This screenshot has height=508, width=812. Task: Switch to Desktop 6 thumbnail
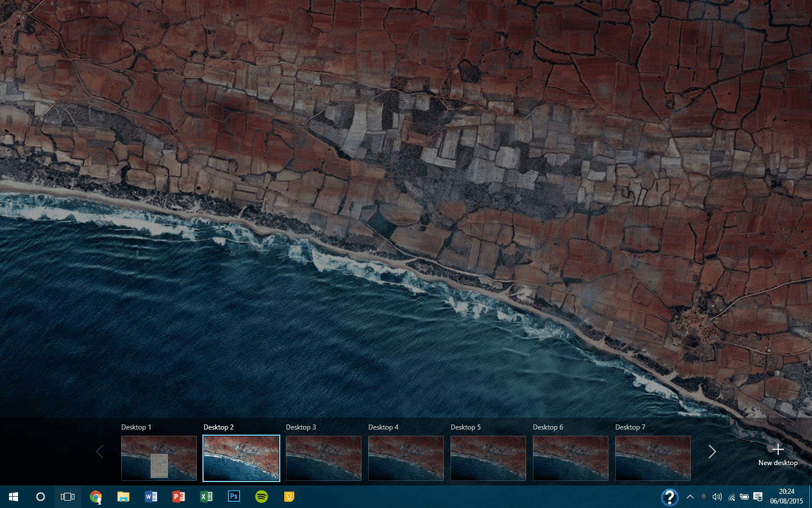coord(571,458)
